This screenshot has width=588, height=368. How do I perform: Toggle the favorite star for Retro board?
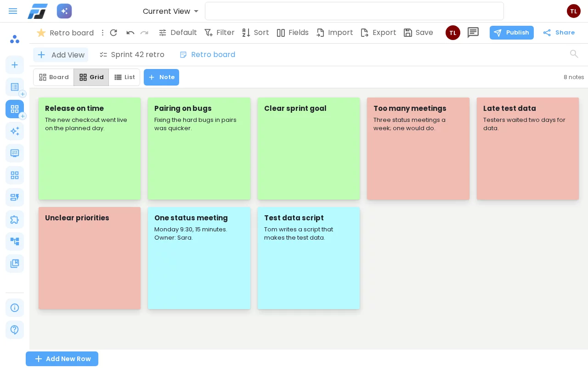[x=41, y=33]
